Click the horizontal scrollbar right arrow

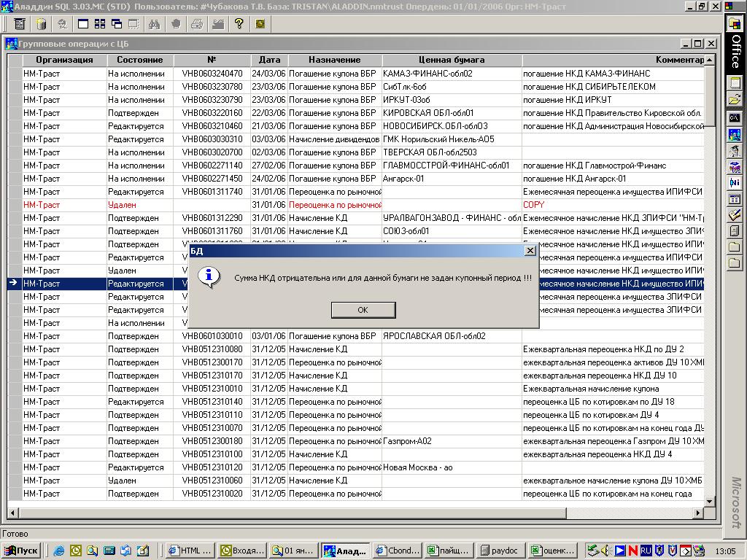698,513
